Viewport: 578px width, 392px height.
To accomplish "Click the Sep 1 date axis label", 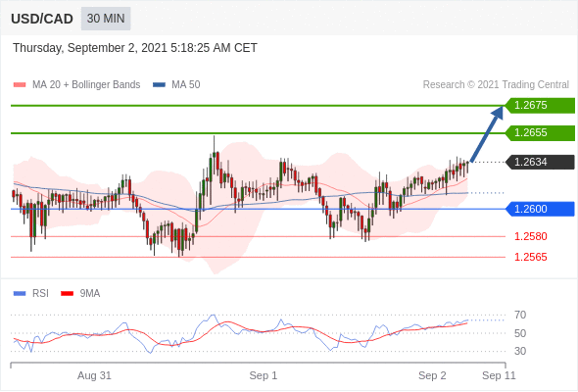I will pos(264,375).
